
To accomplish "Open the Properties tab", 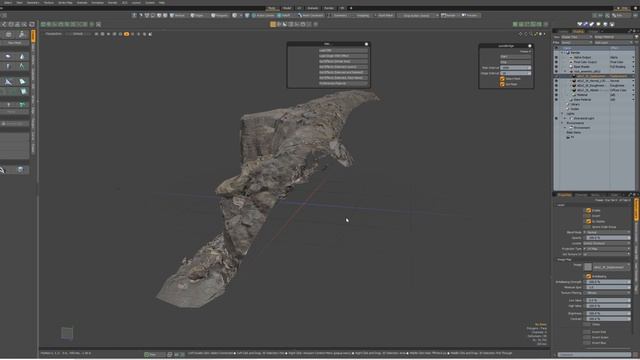I will tap(564, 195).
